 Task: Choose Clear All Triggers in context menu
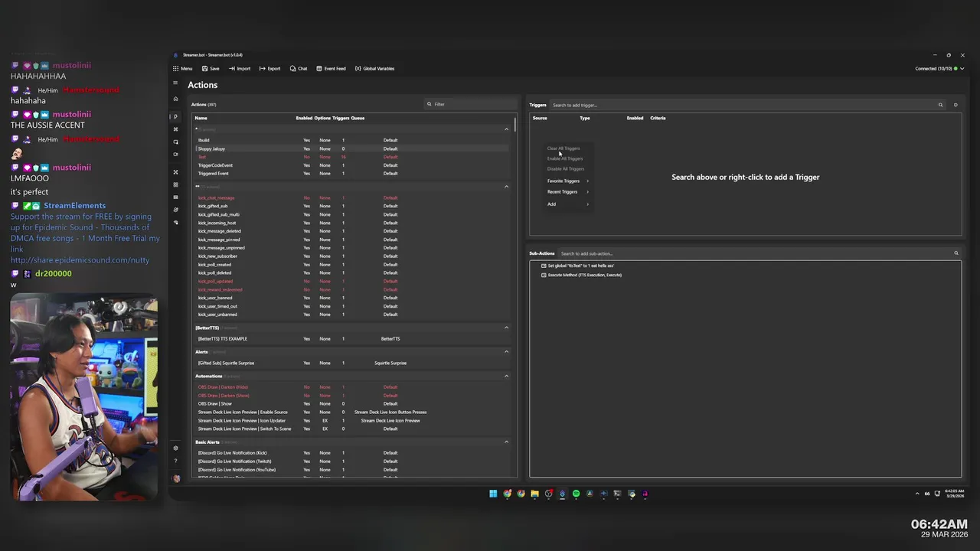tap(563, 148)
